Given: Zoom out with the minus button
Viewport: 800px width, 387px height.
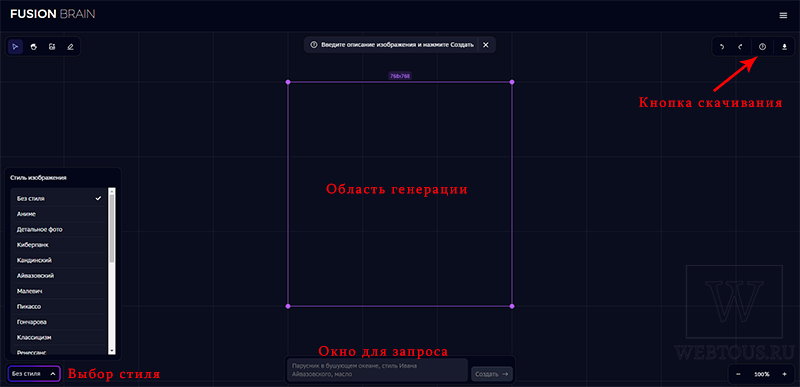Looking at the screenshot, I should pyautogui.click(x=738, y=374).
